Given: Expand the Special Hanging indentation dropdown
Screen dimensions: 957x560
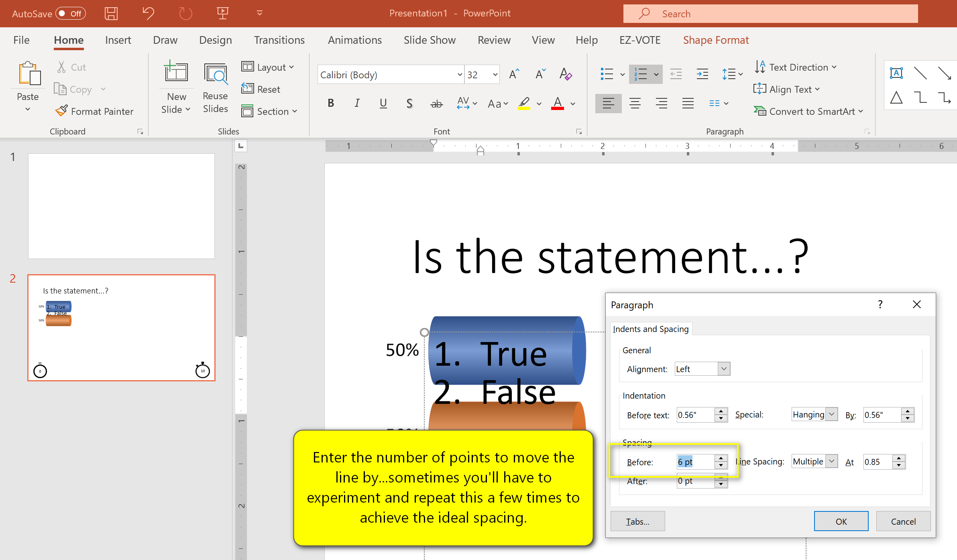Looking at the screenshot, I should (832, 414).
